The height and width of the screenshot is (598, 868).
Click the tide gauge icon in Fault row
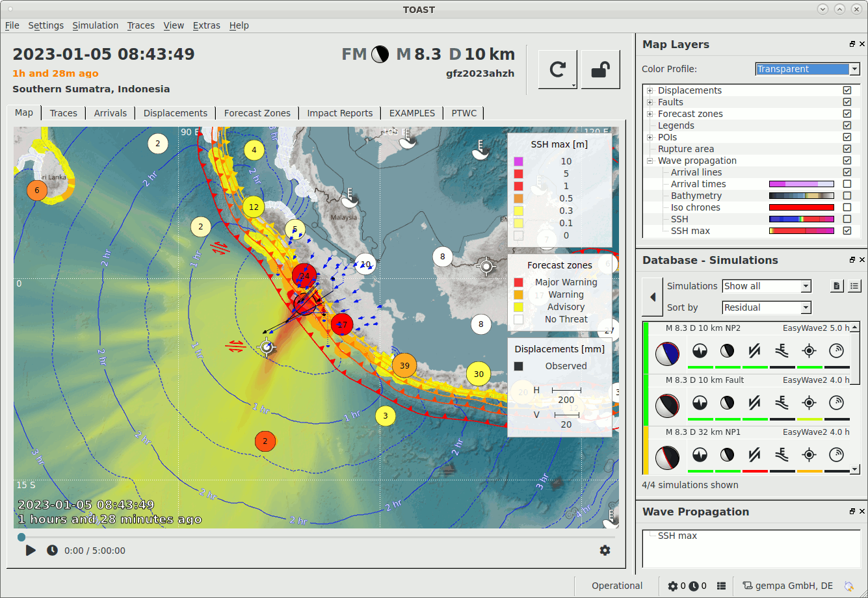(x=782, y=404)
